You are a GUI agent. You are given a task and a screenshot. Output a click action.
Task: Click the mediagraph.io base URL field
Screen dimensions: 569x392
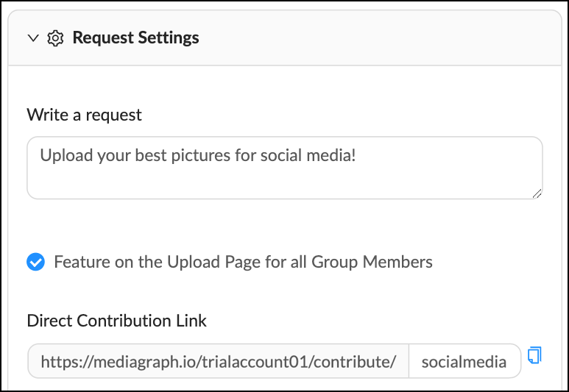point(219,361)
